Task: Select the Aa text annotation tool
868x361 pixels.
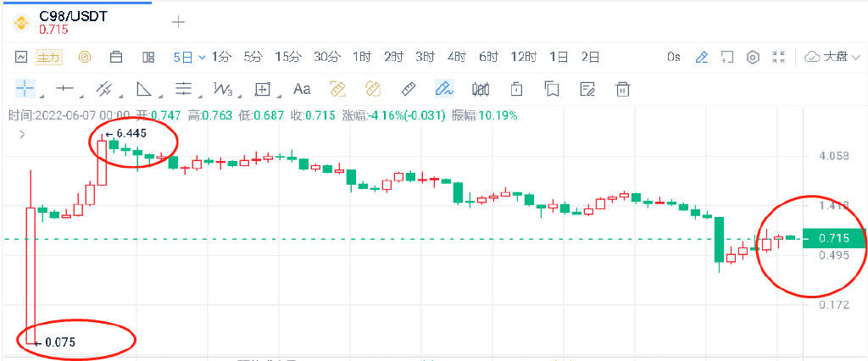Action: tap(302, 88)
